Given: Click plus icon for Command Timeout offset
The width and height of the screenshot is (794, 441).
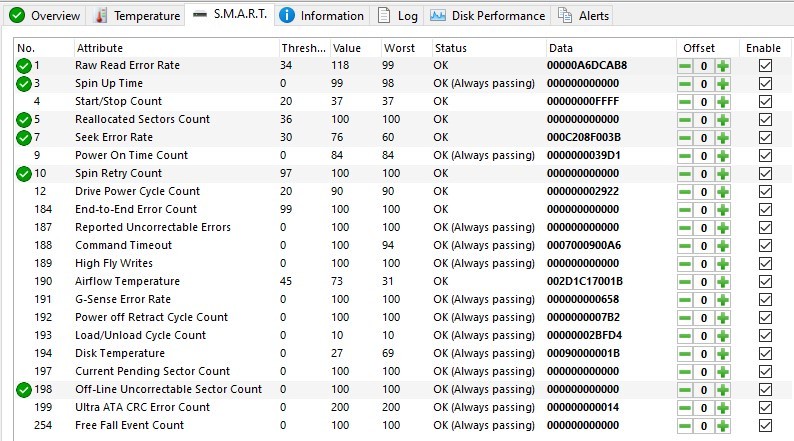Looking at the screenshot, I should pos(722,246).
